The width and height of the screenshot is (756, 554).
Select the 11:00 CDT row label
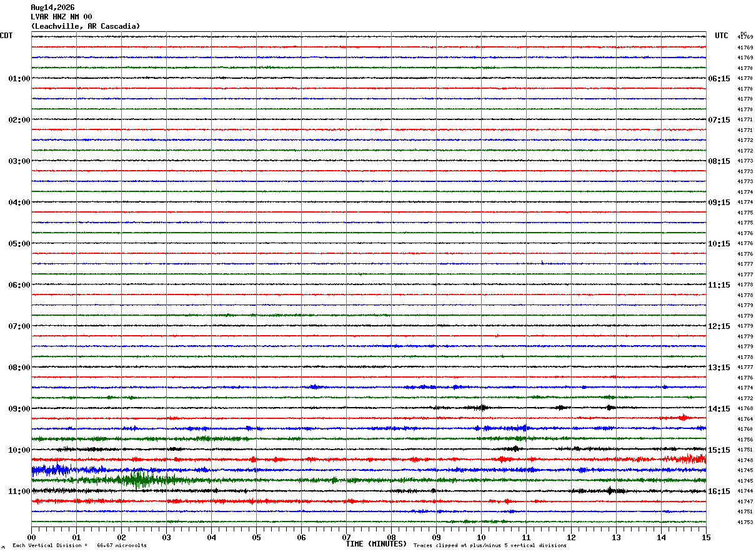coord(19,491)
